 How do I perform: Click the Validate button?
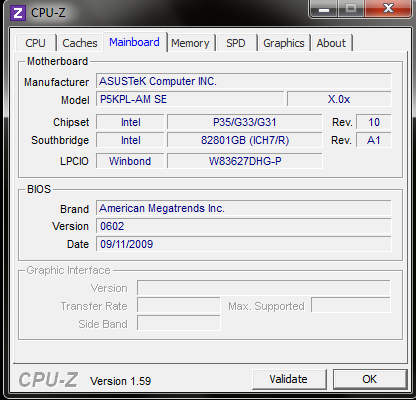click(x=289, y=379)
